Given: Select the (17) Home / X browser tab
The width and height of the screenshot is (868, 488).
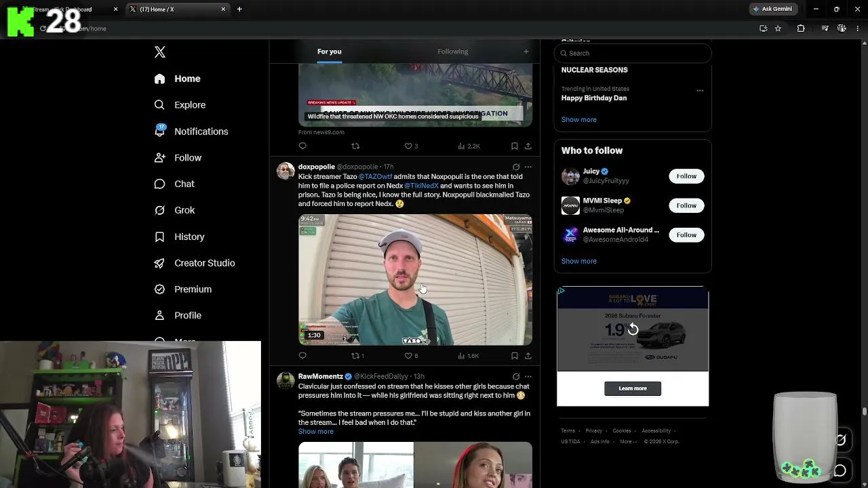Looking at the screenshot, I should click(178, 9).
